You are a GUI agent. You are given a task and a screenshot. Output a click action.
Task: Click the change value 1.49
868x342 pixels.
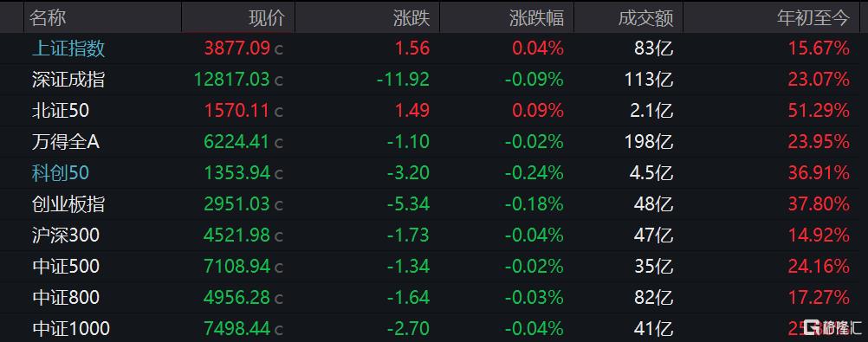(411, 111)
